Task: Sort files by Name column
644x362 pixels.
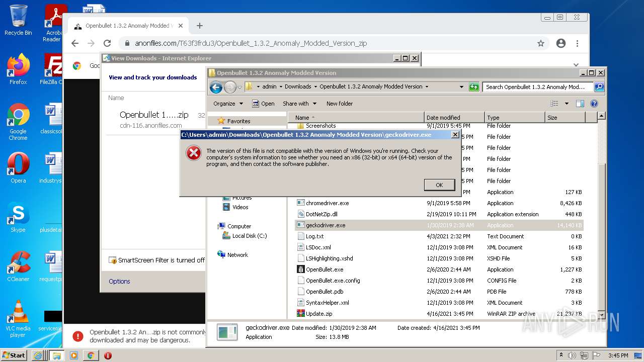Action: (356, 118)
